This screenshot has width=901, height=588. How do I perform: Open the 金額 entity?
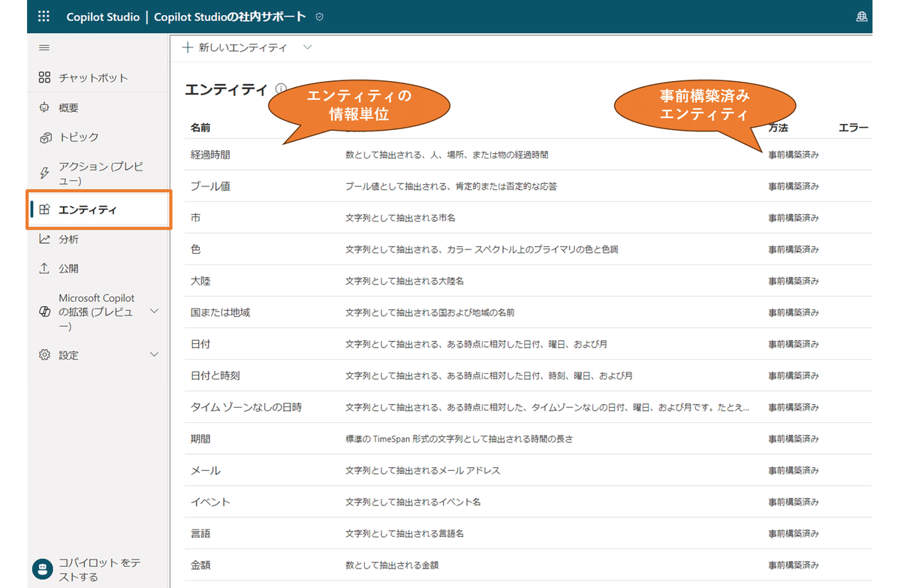pos(200,565)
